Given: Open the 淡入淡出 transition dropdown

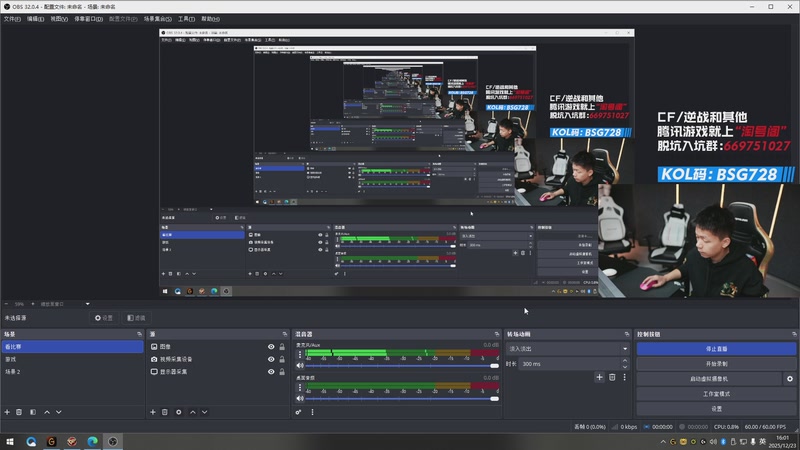Looking at the screenshot, I should [567, 348].
